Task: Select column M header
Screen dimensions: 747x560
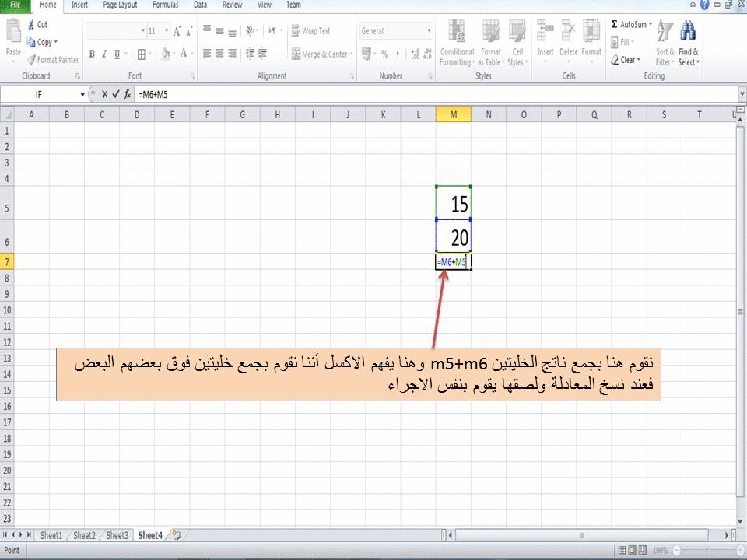Action: [x=453, y=115]
